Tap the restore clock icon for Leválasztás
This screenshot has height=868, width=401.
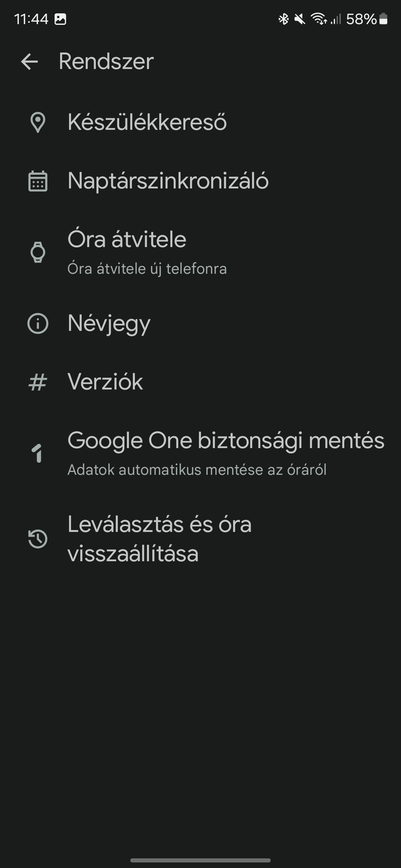coord(38,539)
